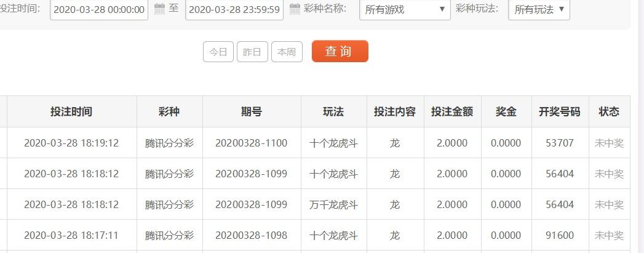
Task: Click the 期号 column header
Action: 252,111
